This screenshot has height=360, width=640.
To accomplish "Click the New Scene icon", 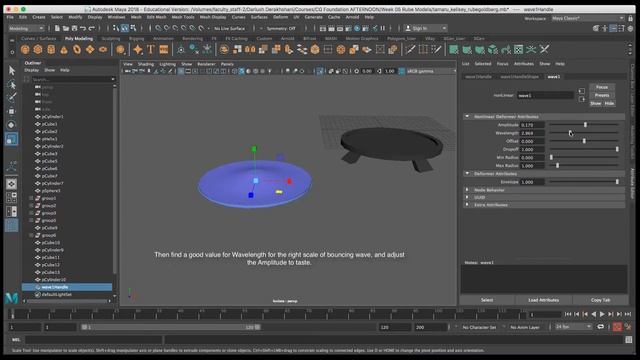I will point(57,28).
